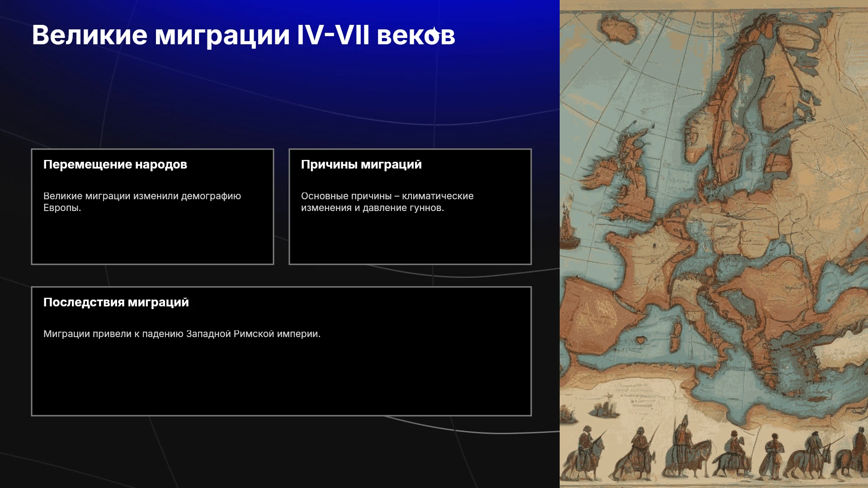Click the old Europe map image
The height and width of the screenshot is (488, 868).
tap(714, 244)
